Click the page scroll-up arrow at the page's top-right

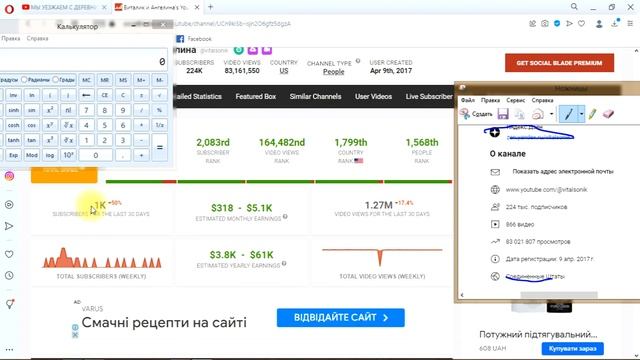coord(636,51)
